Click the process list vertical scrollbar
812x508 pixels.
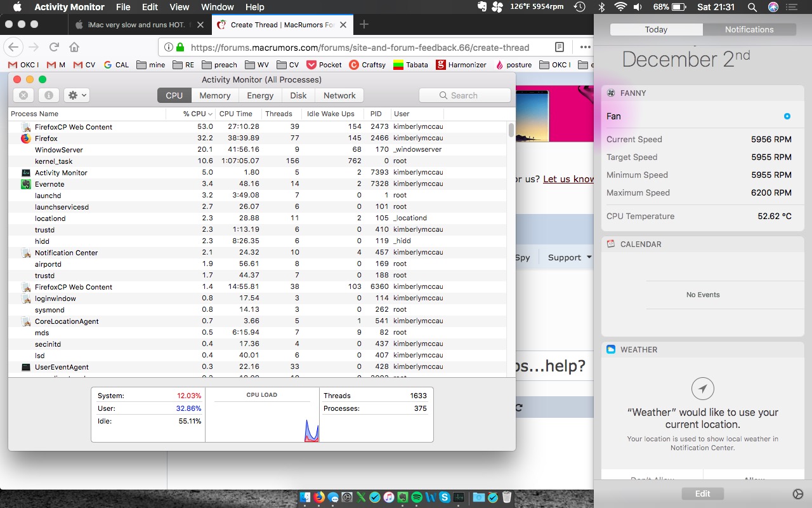coord(511,130)
